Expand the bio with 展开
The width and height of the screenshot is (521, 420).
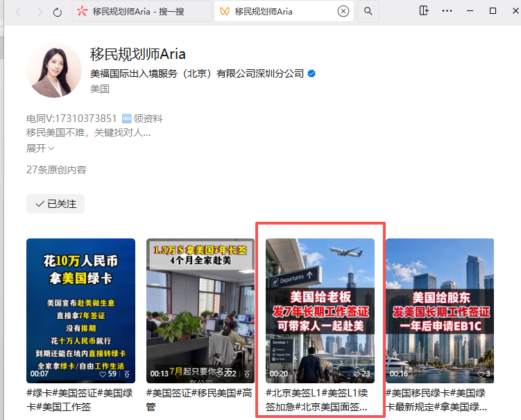point(40,148)
